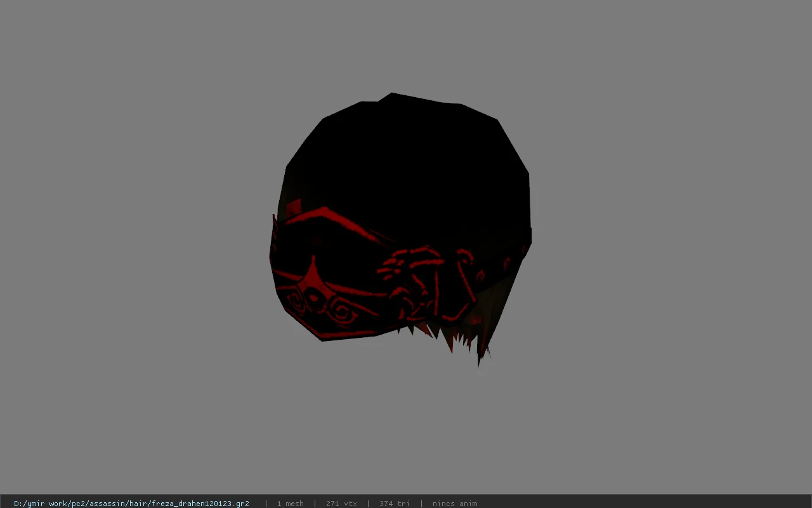This screenshot has width=812, height=508.
Task: Click the "374 tri" triangle count
Action: (x=395, y=504)
